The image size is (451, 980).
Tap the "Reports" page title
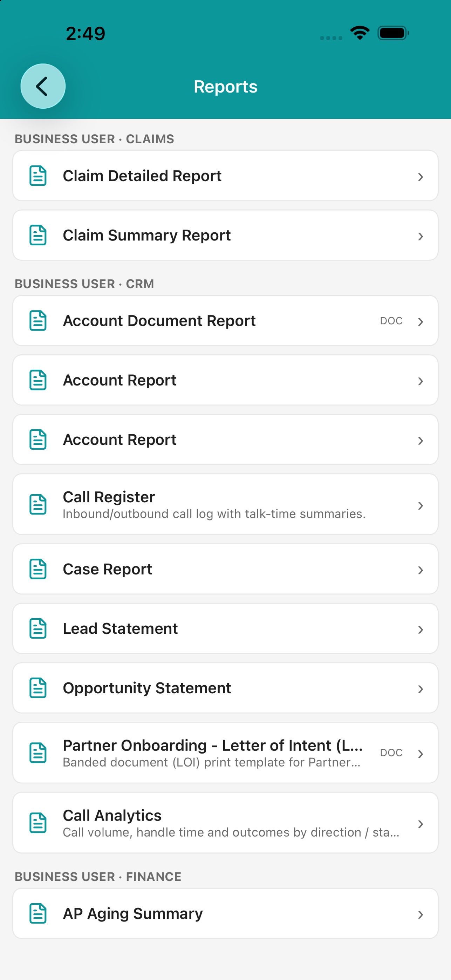click(226, 87)
